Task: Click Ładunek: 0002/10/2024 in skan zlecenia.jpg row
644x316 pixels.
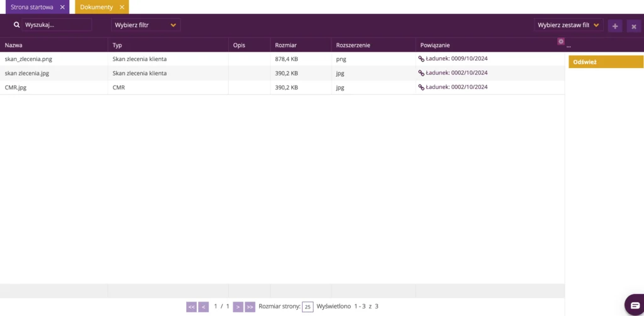Action: (457, 73)
